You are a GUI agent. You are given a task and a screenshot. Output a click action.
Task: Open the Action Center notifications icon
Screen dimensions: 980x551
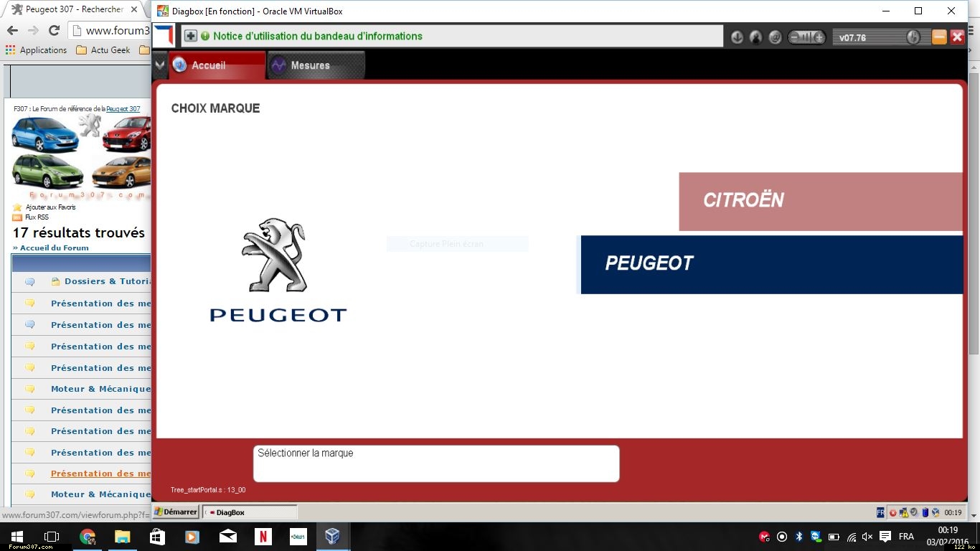click(x=885, y=537)
